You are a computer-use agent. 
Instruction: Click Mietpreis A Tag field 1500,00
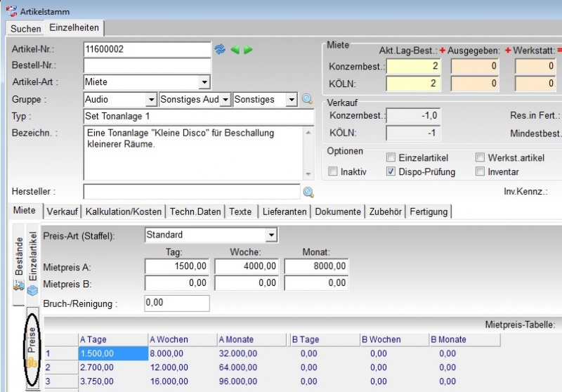(x=176, y=266)
